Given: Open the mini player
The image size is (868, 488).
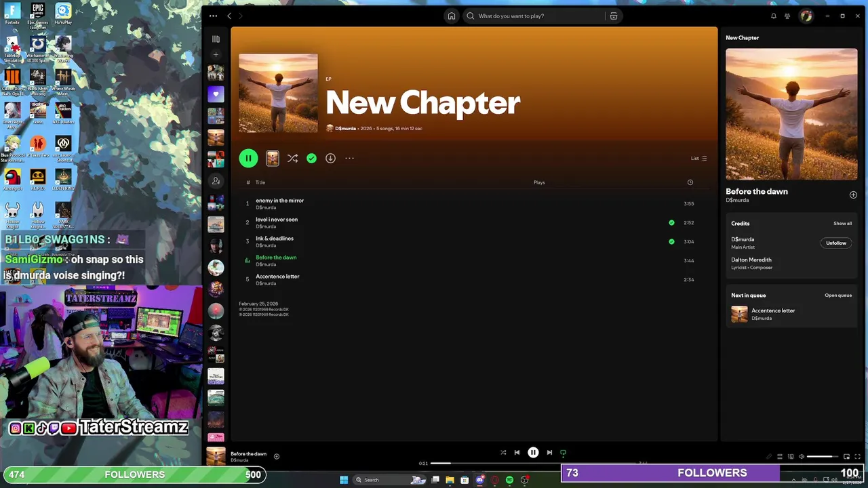Looking at the screenshot, I should pyautogui.click(x=846, y=456).
